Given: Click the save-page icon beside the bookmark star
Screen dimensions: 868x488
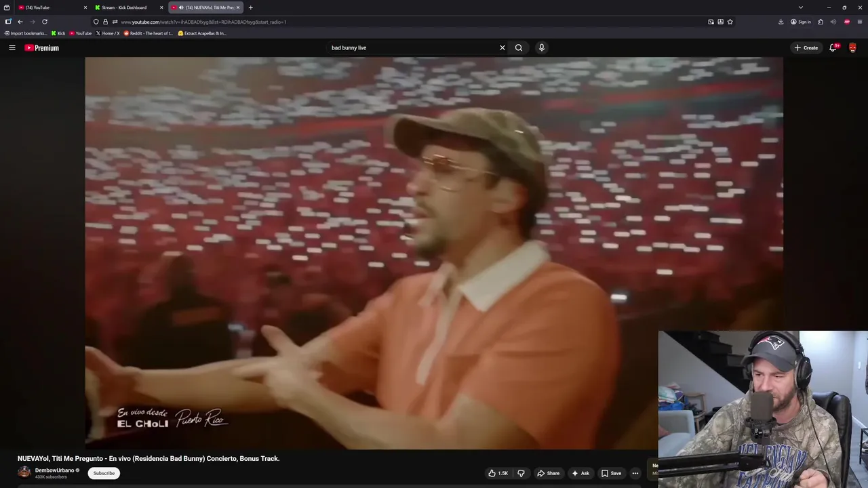Looking at the screenshot, I should pyautogui.click(x=720, y=22).
